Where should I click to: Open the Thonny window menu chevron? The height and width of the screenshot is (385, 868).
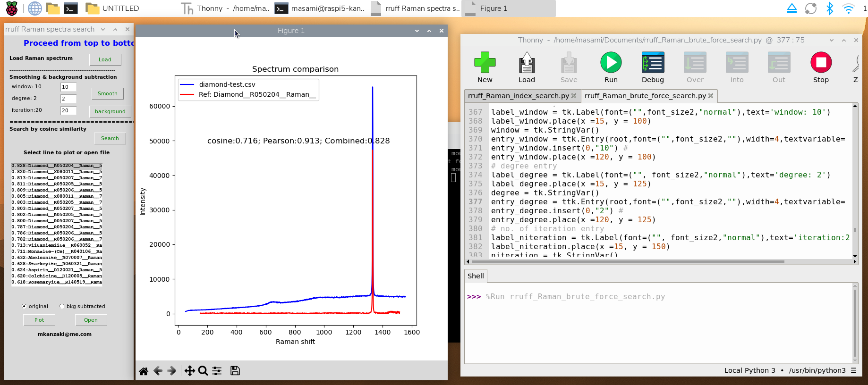tap(832, 40)
